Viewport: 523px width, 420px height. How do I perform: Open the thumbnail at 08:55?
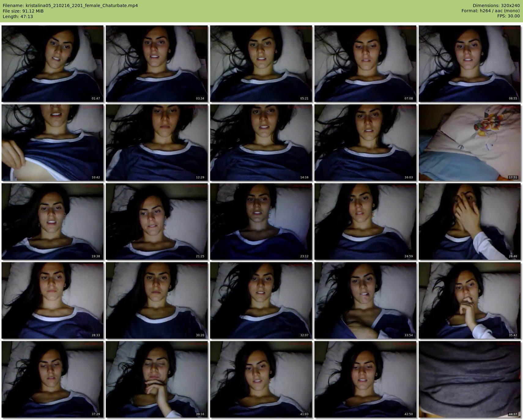click(469, 64)
